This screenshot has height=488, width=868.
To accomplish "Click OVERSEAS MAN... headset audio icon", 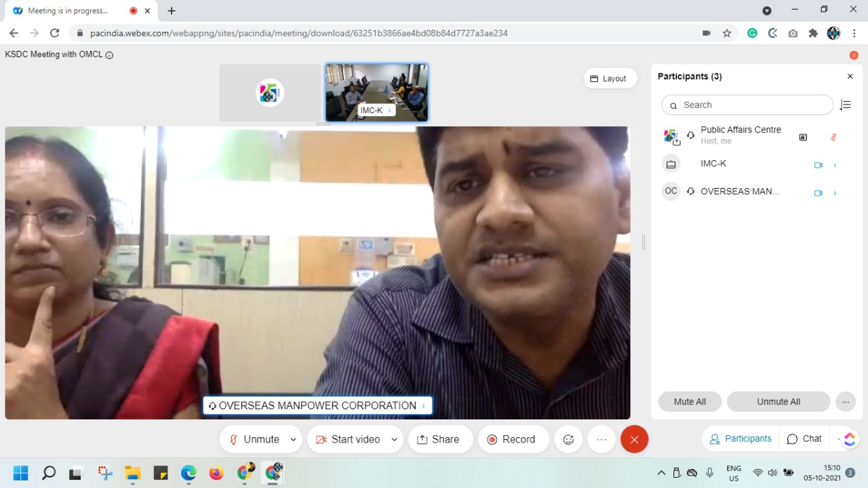I will point(690,191).
